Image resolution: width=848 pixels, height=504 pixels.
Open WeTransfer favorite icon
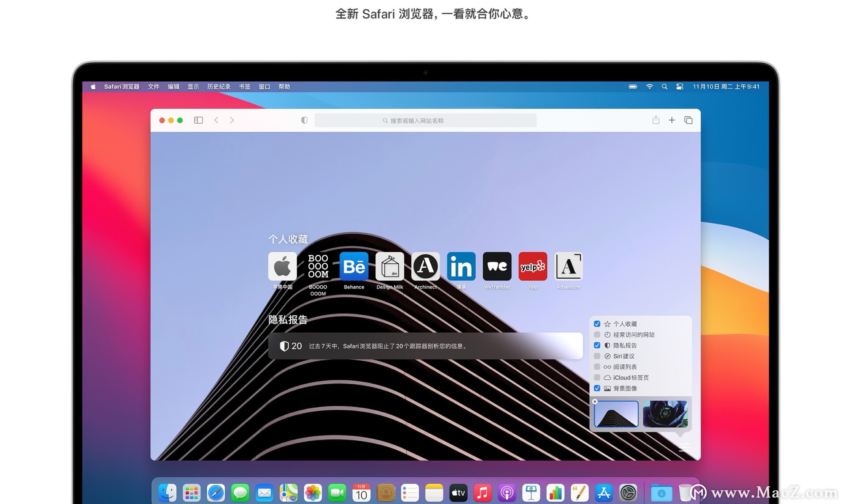(497, 266)
